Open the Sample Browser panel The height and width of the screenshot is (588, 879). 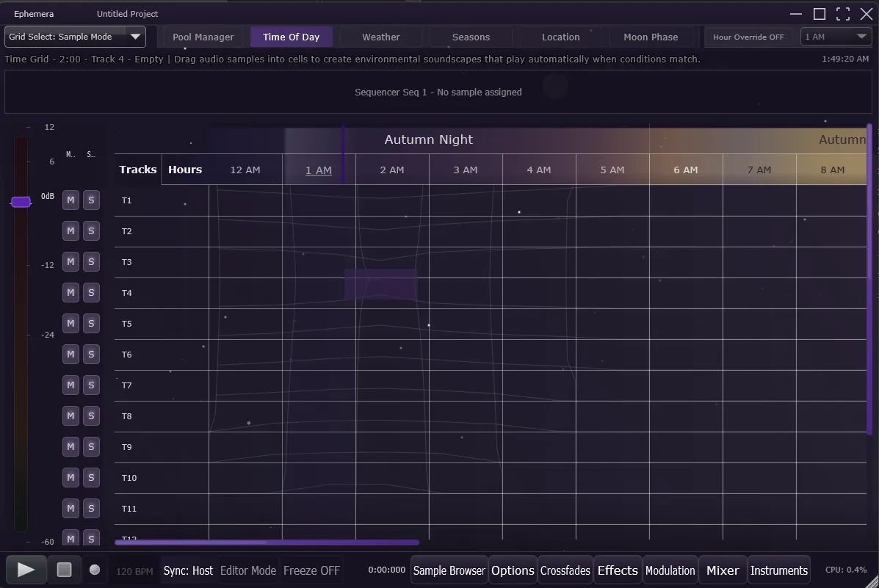click(449, 570)
